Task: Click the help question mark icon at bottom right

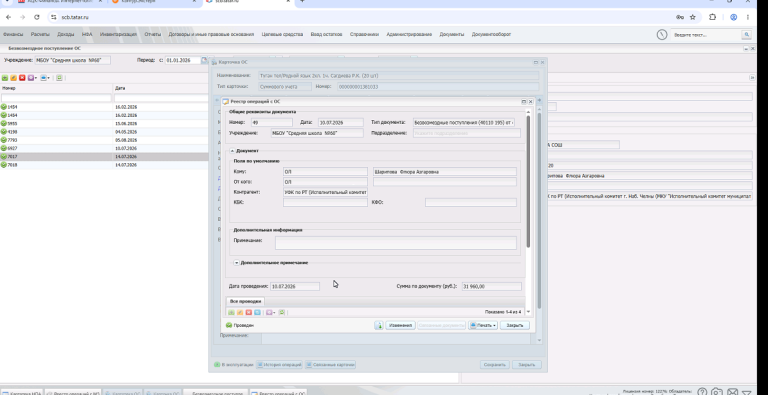Action: 702,392
